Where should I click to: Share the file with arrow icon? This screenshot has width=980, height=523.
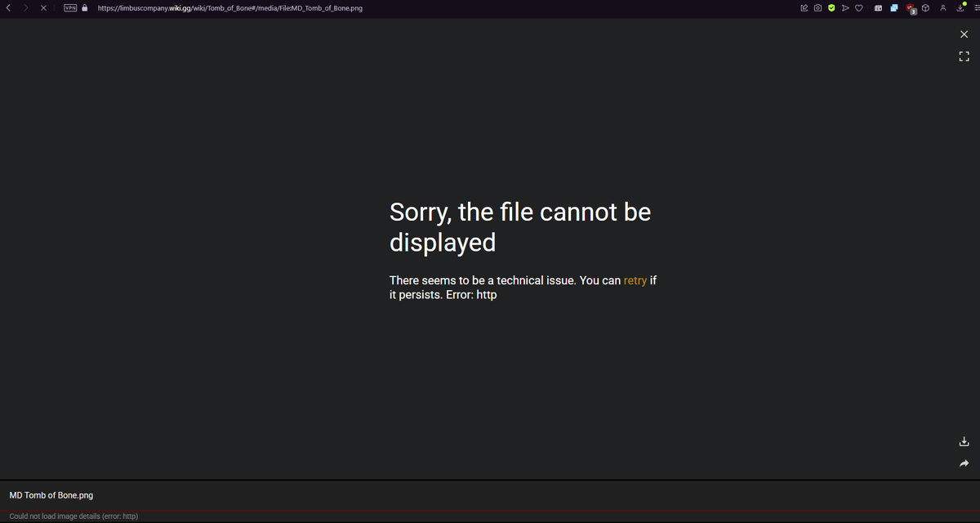964,463
